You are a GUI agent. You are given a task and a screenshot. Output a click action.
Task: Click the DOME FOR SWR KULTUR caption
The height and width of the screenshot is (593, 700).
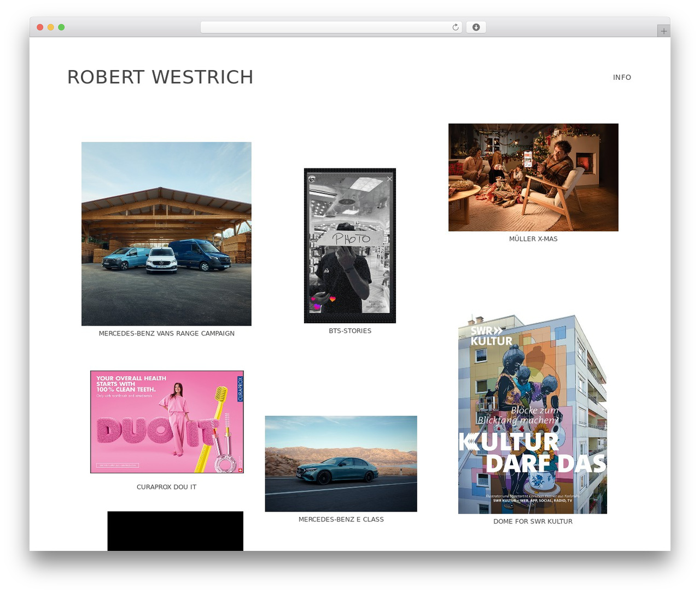click(533, 521)
